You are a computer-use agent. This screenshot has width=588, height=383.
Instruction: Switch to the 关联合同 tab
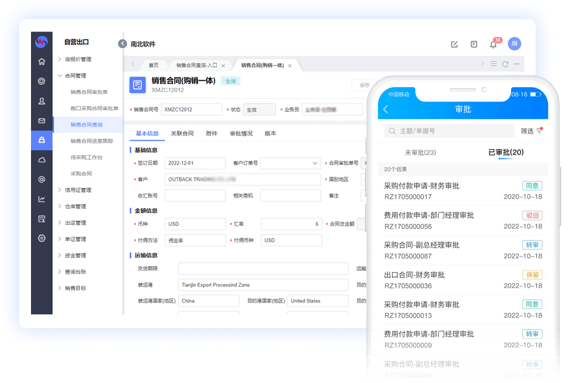tap(182, 134)
